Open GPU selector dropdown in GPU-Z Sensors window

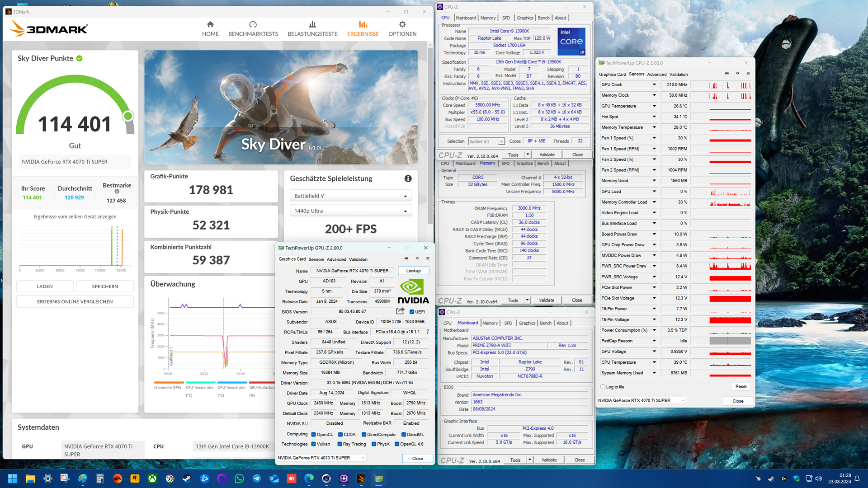point(642,400)
